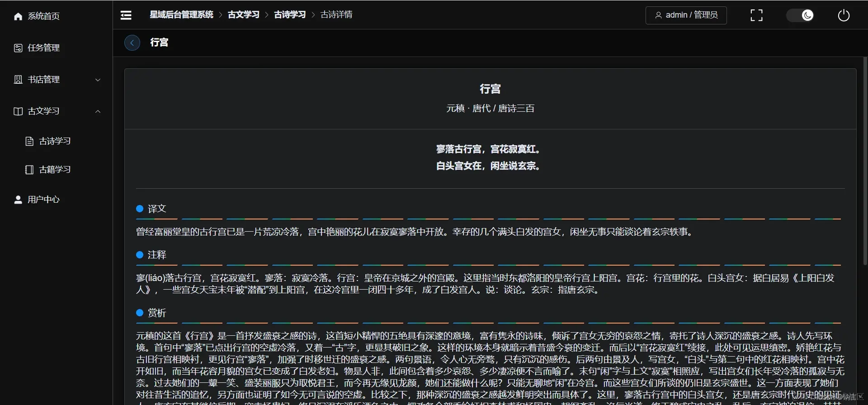The height and width of the screenshot is (405, 868).
Task: Click the poem title 行宫 in the card
Action: 490,89
